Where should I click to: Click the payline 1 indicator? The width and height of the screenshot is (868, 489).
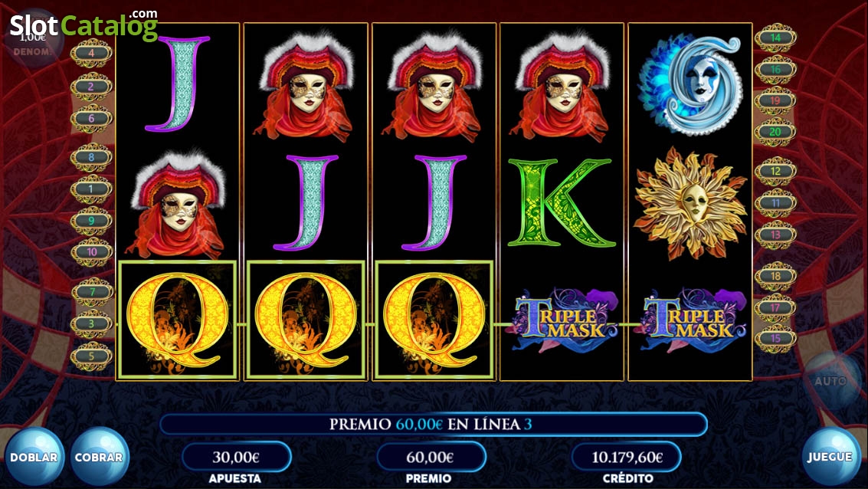click(x=91, y=189)
